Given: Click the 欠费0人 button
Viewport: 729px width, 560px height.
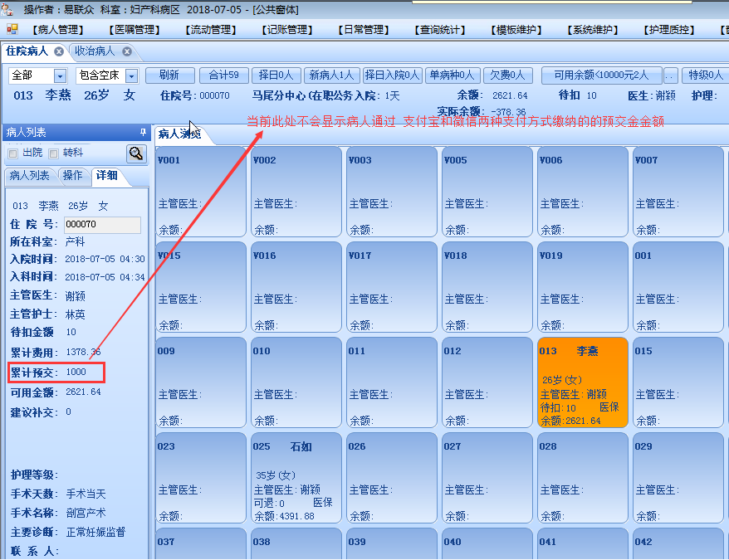Looking at the screenshot, I should point(508,75).
